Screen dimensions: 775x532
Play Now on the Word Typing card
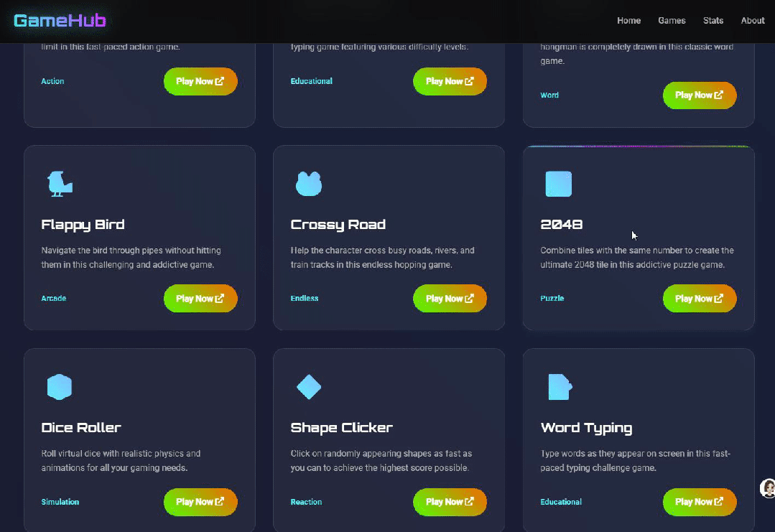[700, 502]
